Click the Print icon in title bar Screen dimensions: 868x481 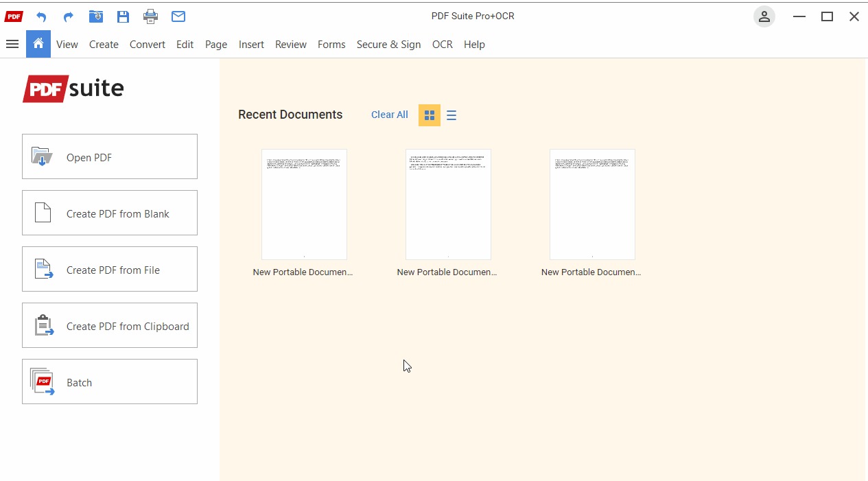pos(151,16)
